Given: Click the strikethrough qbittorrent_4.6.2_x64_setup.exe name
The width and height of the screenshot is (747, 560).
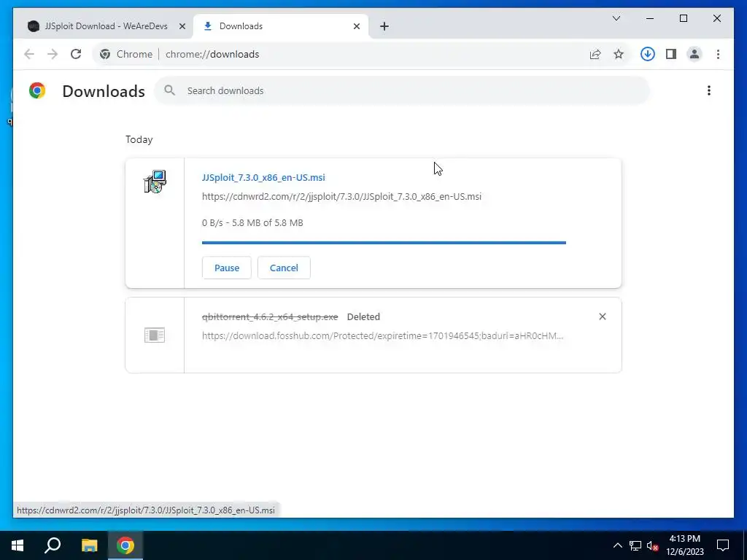Looking at the screenshot, I should point(270,316).
